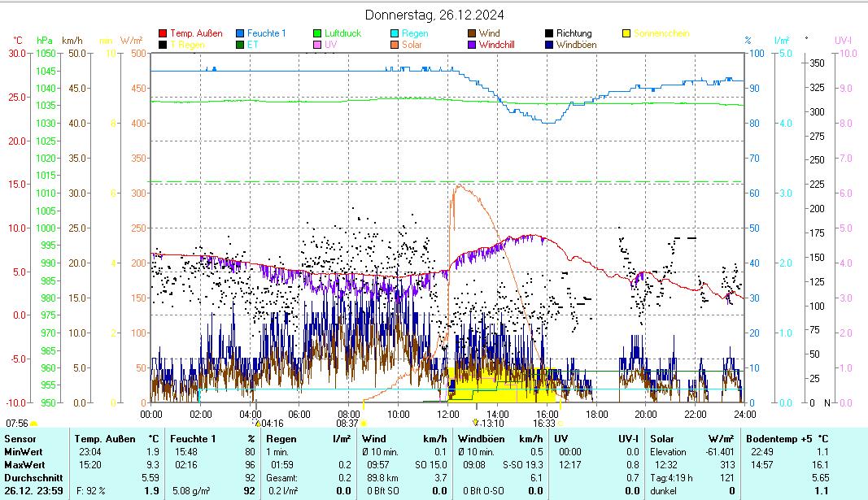868x500 pixels.
Task: Click the 13:10 marker under the chart
Action: coord(491,423)
